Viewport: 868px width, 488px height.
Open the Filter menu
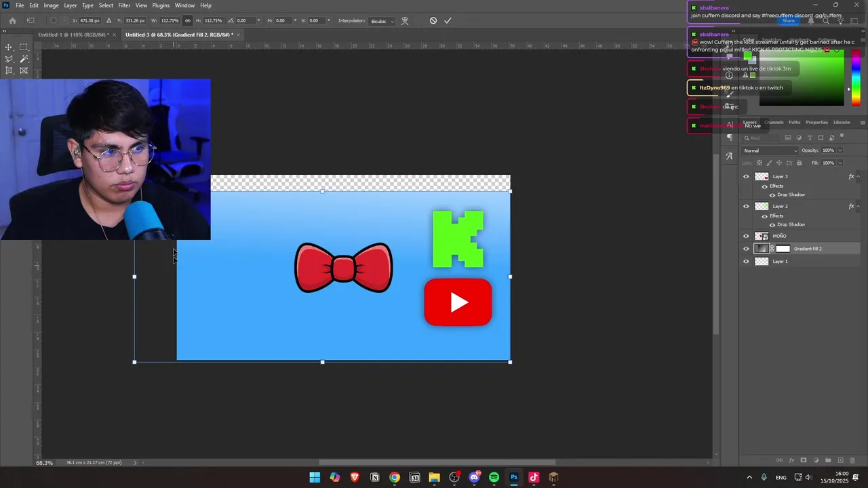pos(124,5)
